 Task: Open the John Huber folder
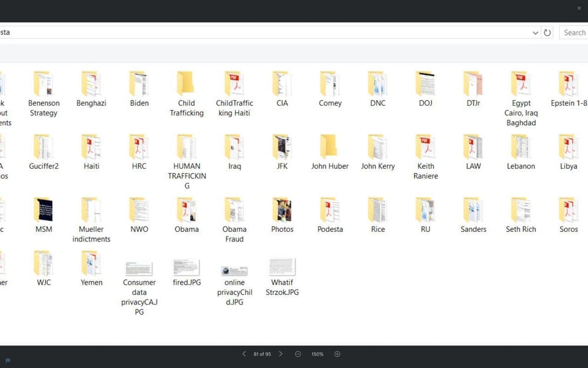[x=330, y=147]
